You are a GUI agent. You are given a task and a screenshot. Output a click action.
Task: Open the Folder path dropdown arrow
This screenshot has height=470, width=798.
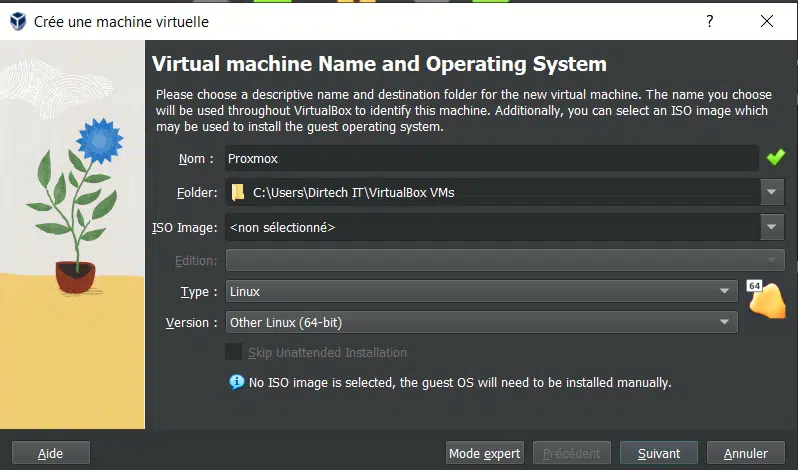772,192
